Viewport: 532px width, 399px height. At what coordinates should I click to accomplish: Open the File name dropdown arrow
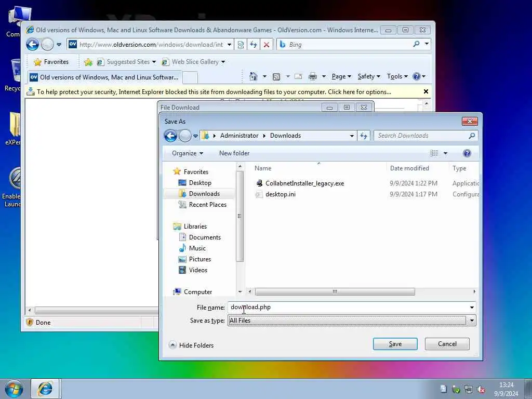(x=472, y=308)
